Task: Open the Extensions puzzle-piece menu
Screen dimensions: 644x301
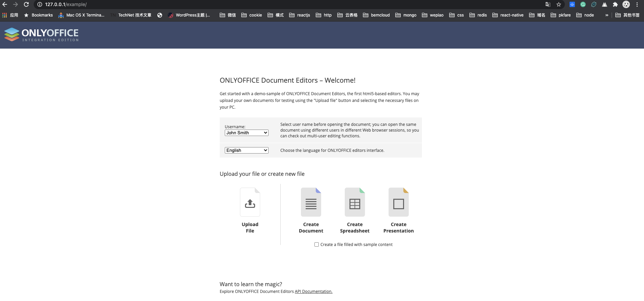Action: [x=615, y=4]
